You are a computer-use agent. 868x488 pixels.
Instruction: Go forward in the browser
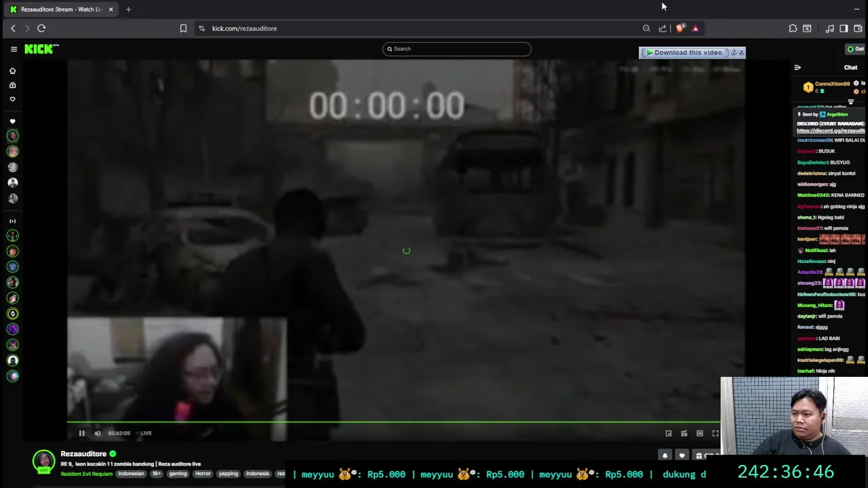click(x=27, y=28)
